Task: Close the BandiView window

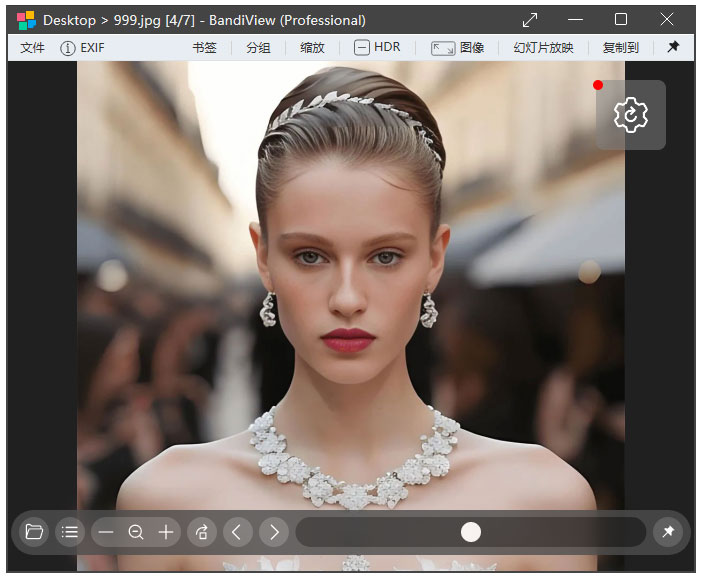Action: click(667, 19)
